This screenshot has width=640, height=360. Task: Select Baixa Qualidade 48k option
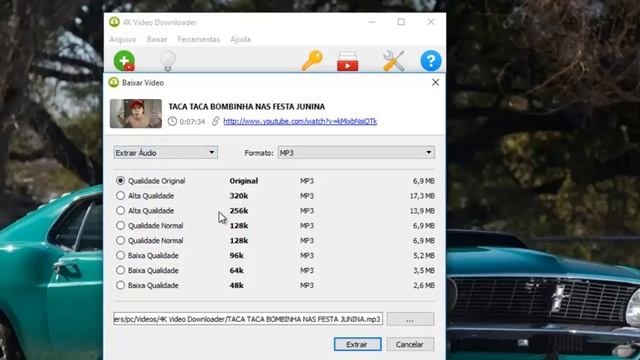pyautogui.click(x=120, y=285)
